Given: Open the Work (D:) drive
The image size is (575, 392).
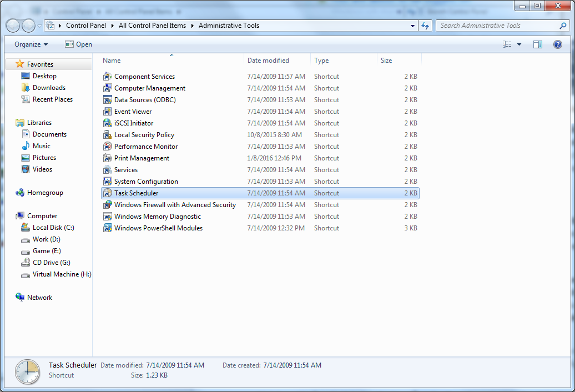Looking at the screenshot, I should point(46,239).
